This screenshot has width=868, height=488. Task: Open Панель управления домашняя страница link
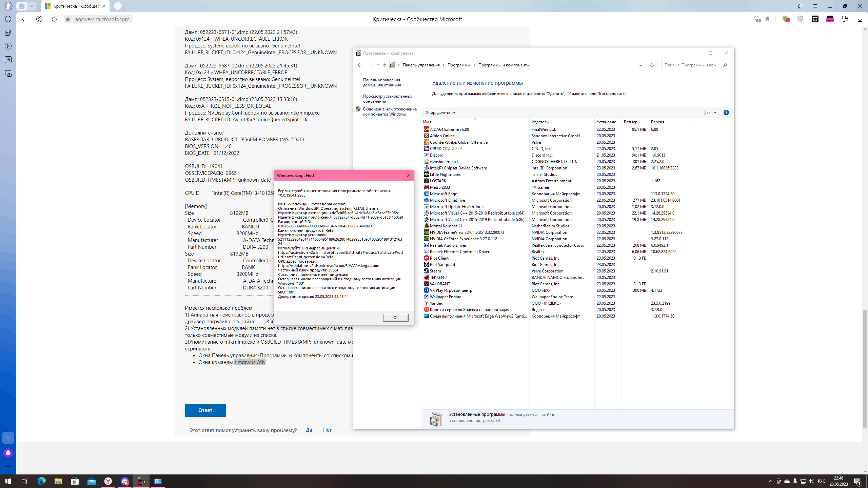tap(384, 82)
